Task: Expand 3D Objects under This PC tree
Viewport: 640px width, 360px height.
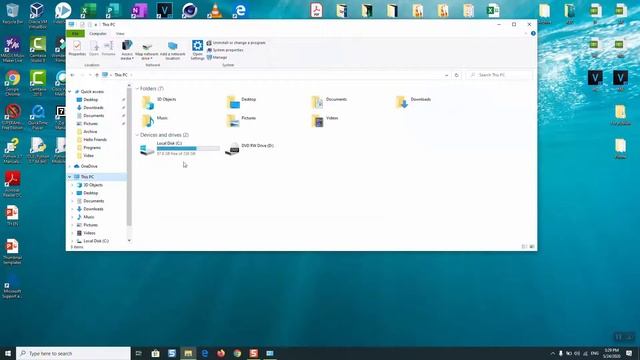Action: (x=73, y=185)
